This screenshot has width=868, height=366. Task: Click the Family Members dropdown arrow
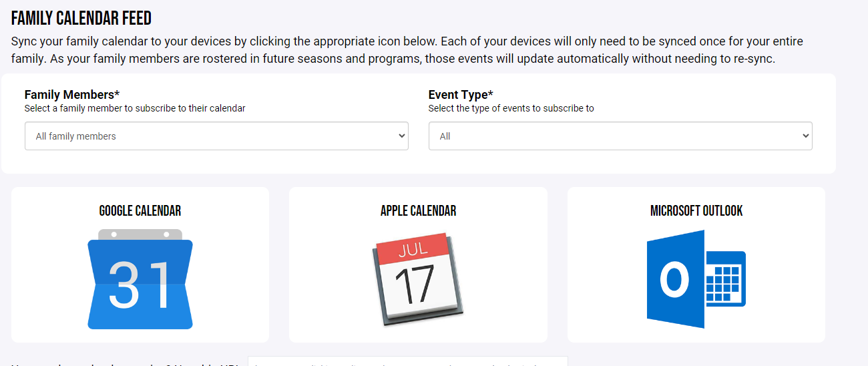point(401,136)
